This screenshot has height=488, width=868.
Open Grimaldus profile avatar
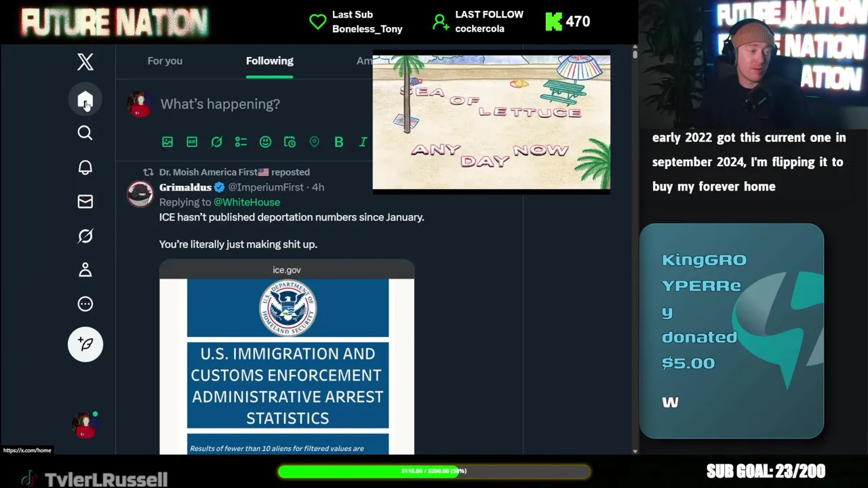tap(140, 194)
